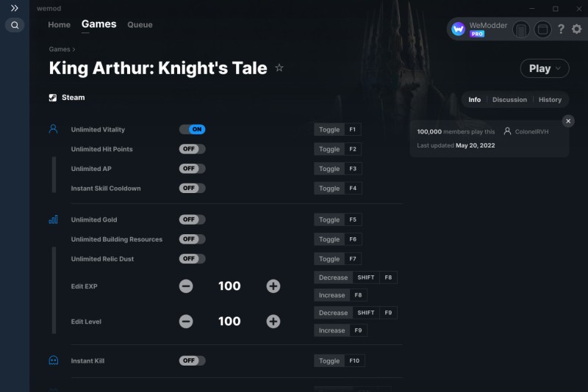Click the Games breadcrumb link
Image resolution: width=588 pixels, height=392 pixels.
tap(60, 49)
